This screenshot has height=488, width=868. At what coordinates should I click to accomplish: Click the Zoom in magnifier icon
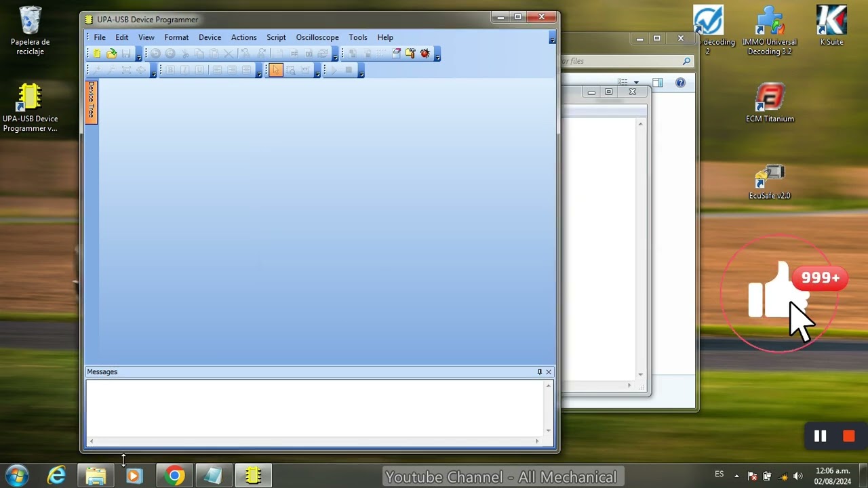click(97, 70)
